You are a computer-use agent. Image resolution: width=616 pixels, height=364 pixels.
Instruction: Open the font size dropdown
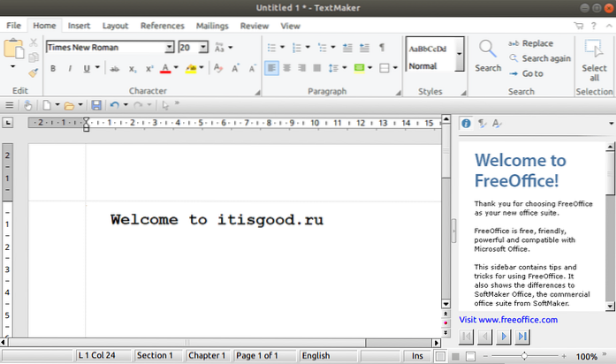203,47
